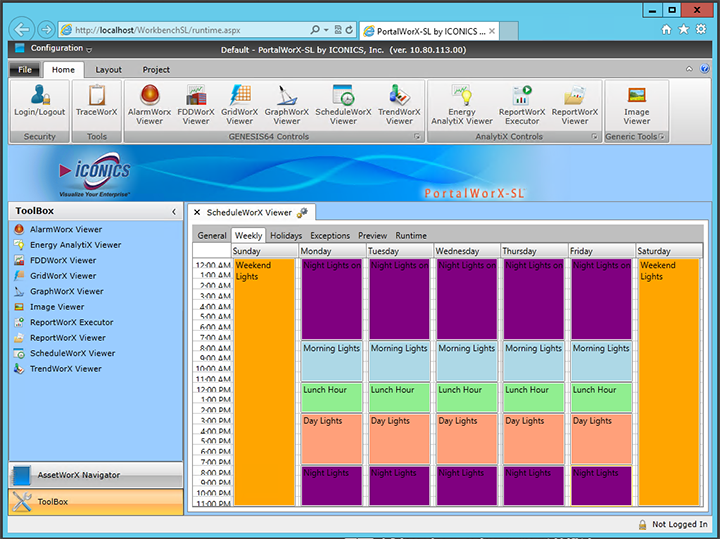
Task: Open GridWorX Viewer from ribbon
Action: pyautogui.click(x=239, y=105)
